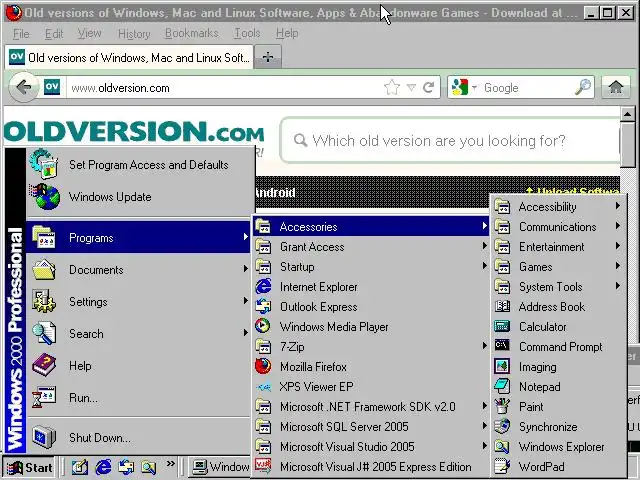Screen dimensions: 640x480
Task: Select the Old versions of Windows tab
Action: tap(129, 57)
